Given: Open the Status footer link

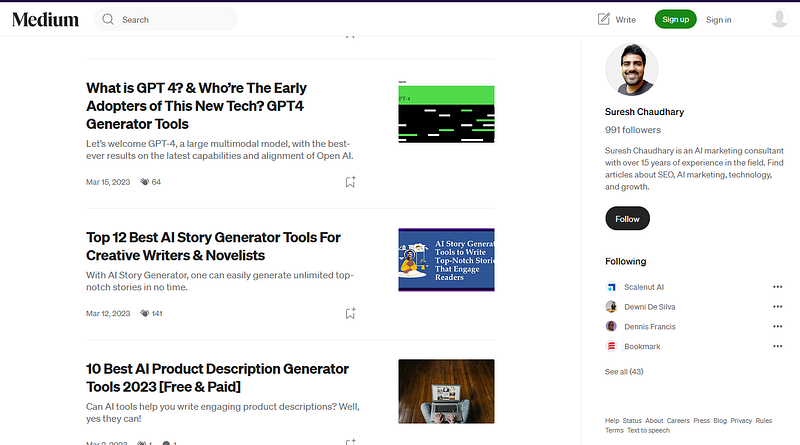Looking at the screenshot, I should click(x=632, y=421).
